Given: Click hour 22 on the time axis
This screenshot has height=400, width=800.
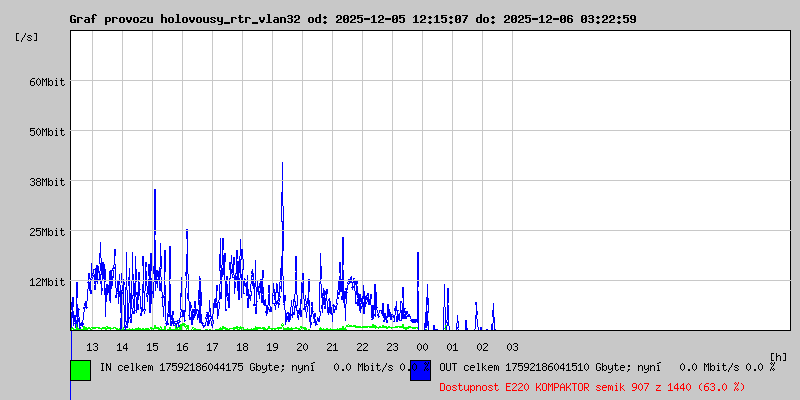Looking at the screenshot, I should (362, 347).
